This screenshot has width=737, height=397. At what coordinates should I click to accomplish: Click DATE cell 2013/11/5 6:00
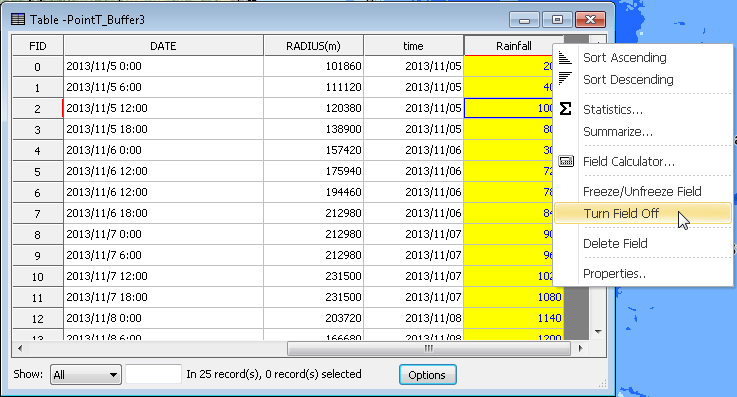click(x=163, y=87)
